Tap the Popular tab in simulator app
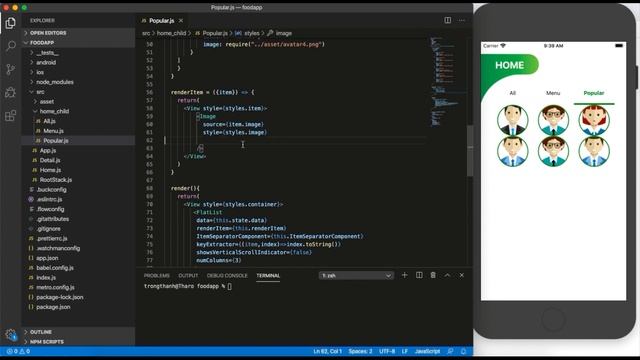The height and width of the screenshot is (360, 640). 594,93
